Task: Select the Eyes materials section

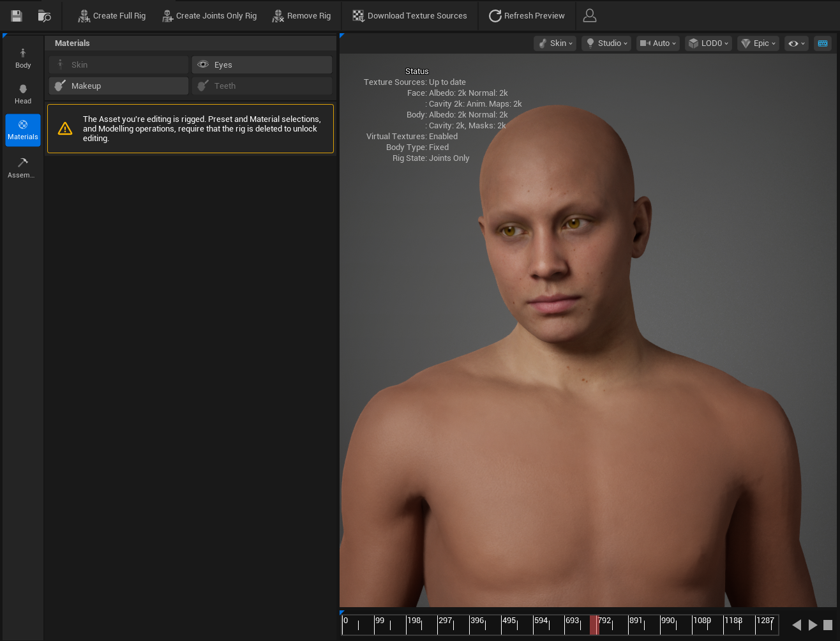Action: (x=262, y=64)
